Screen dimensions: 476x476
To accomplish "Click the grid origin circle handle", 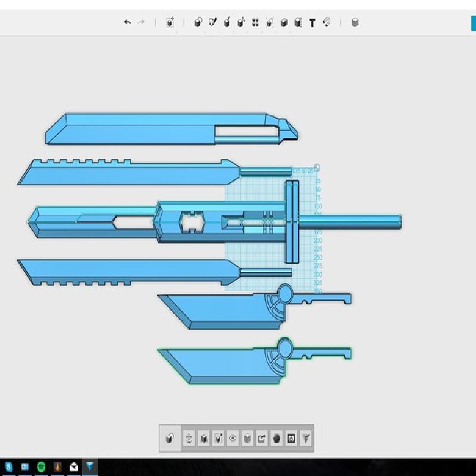I will point(317,168).
